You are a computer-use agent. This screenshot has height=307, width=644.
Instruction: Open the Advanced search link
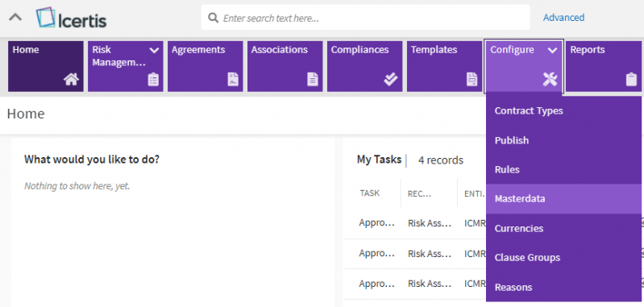pyautogui.click(x=563, y=17)
